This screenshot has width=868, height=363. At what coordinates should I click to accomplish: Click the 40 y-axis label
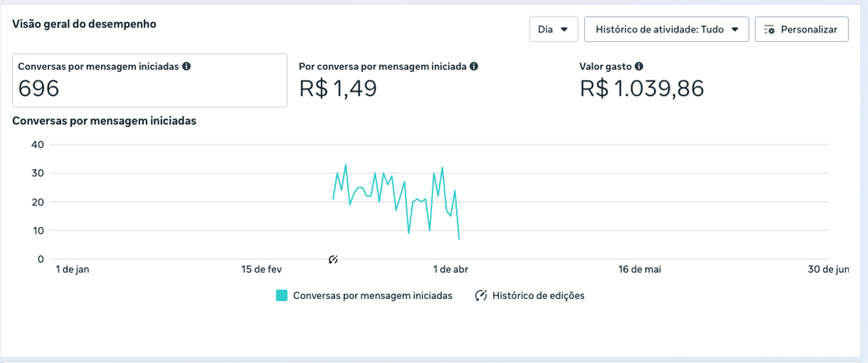pyautogui.click(x=40, y=145)
